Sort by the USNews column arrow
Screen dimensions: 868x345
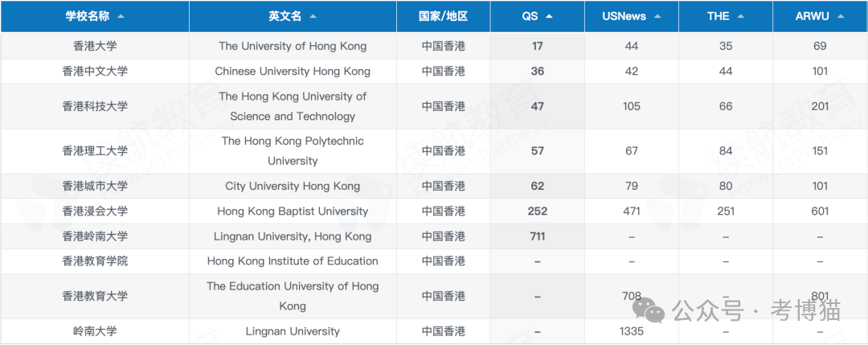click(x=657, y=16)
